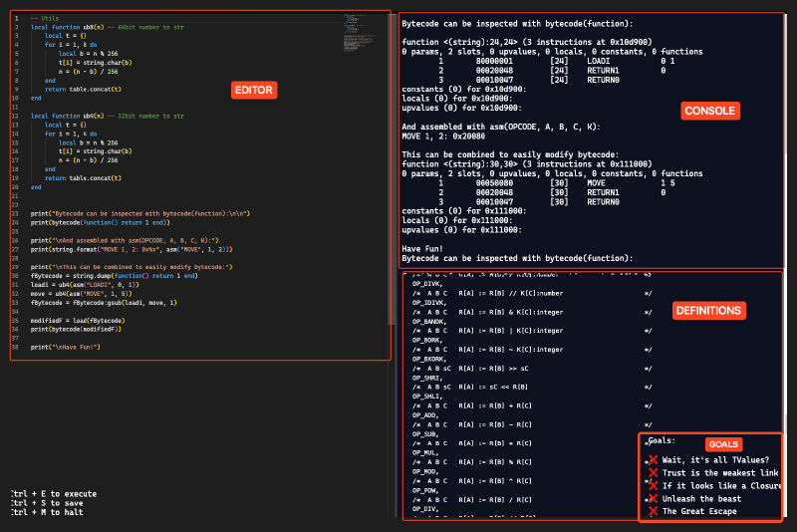Click the red X beside "If it looks like a Closure"
The image size is (797, 532).
(653, 485)
